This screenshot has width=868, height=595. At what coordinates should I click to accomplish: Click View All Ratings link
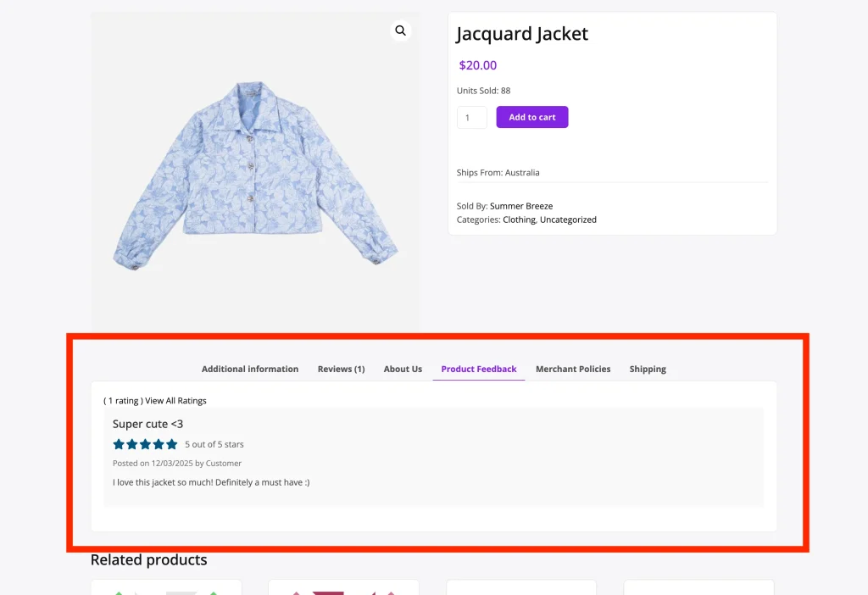pyautogui.click(x=175, y=401)
